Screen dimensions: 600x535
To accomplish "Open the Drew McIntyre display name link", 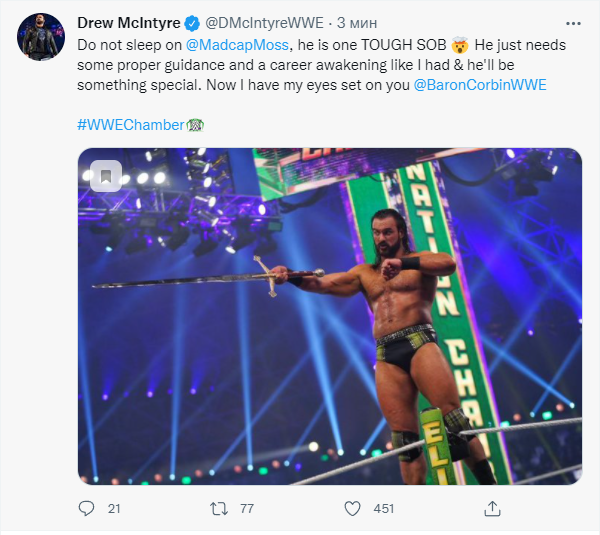I will coord(134,24).
